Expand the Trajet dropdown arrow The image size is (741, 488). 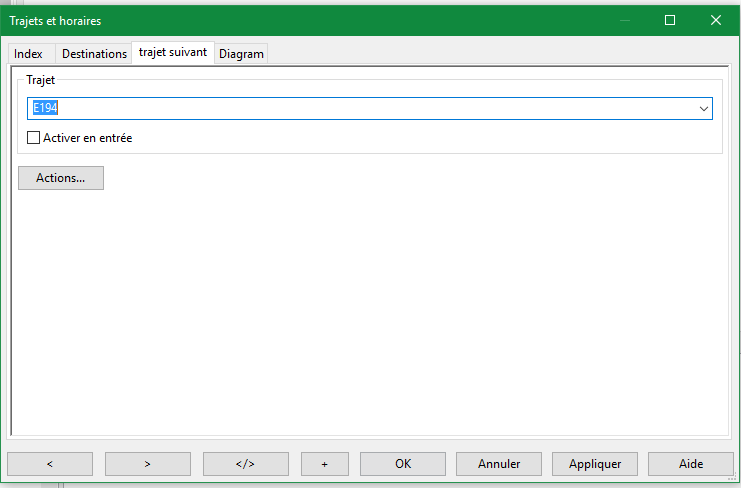click(704, 108)
